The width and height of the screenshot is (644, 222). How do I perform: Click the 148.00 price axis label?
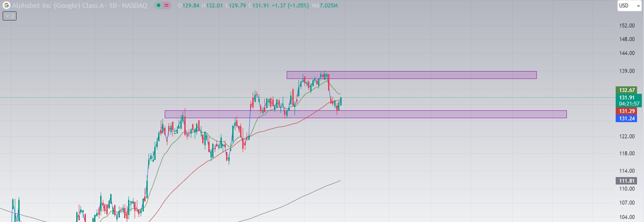pos(626,39)
